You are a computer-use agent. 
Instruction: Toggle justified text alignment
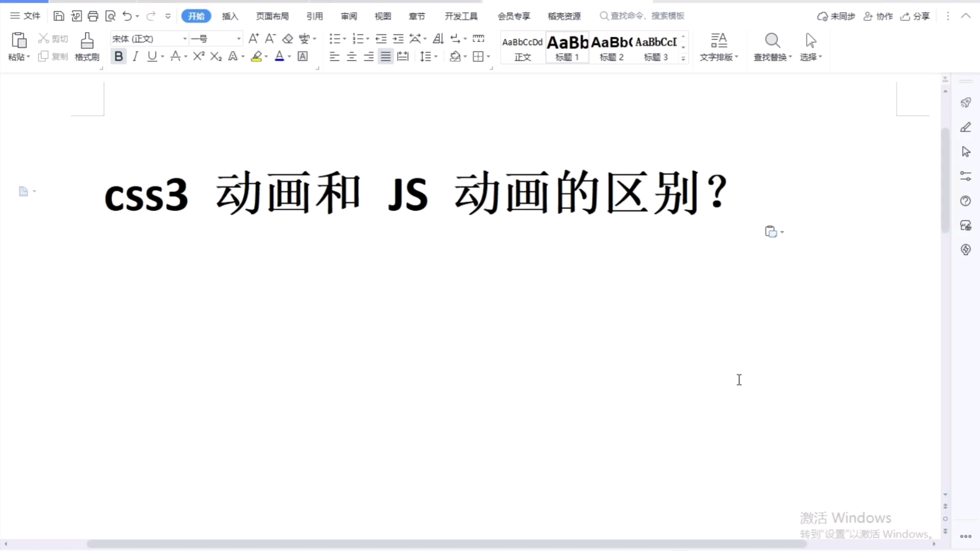[385, 56]
